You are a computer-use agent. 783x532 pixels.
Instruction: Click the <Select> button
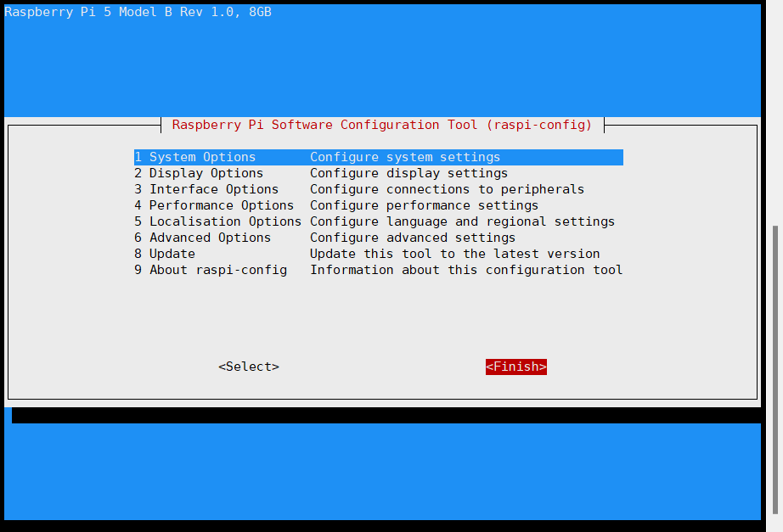(249, 367)
